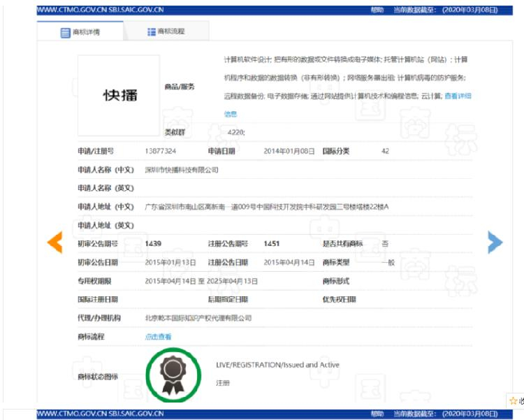Click the 商标详情 tab document icon
The width and height of the screenshot is (524, 420).
pyautogui.click(x=65, y=32)
